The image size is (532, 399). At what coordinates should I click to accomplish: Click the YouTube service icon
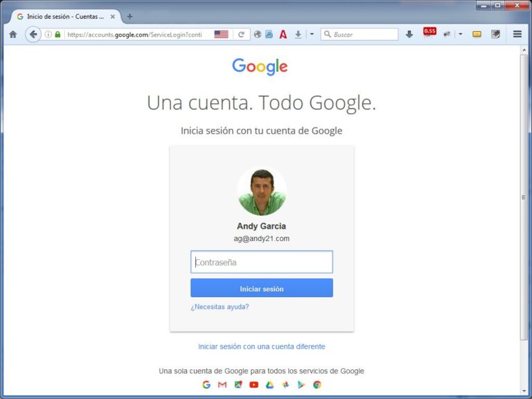click(254, 384)
